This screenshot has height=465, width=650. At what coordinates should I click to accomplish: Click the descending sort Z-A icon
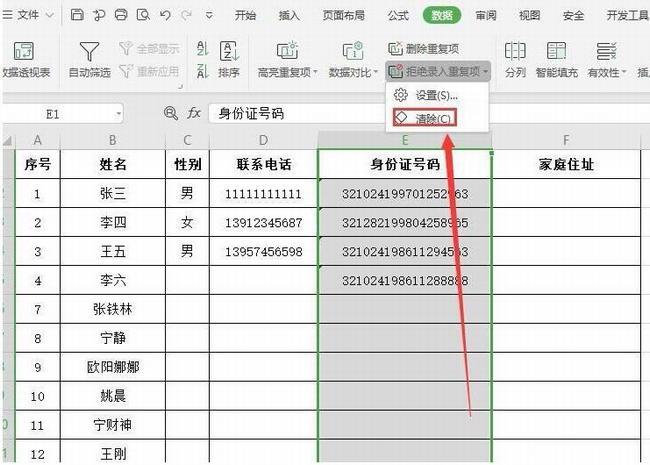pyautogui.click(x=202, y=71)
